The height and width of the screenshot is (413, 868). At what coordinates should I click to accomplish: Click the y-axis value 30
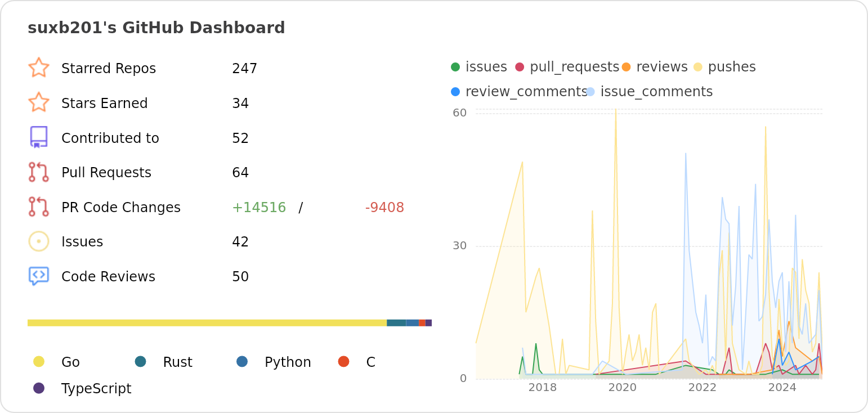point(460,246)
